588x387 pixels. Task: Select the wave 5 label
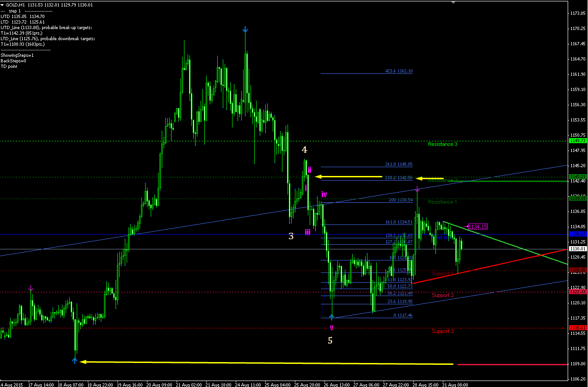point(330,340)
